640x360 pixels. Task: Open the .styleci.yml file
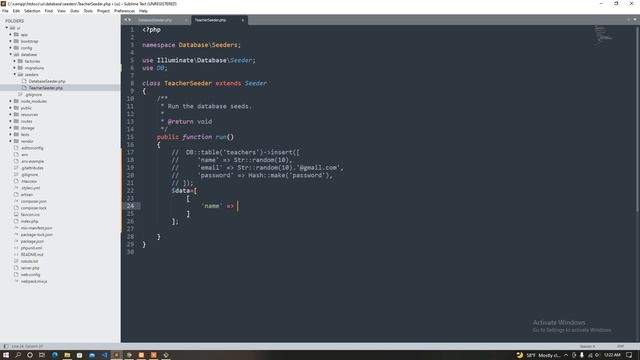click(31, 188)
